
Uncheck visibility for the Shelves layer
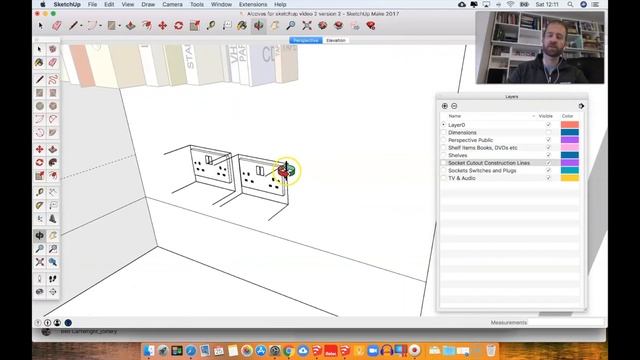(548, 155)
